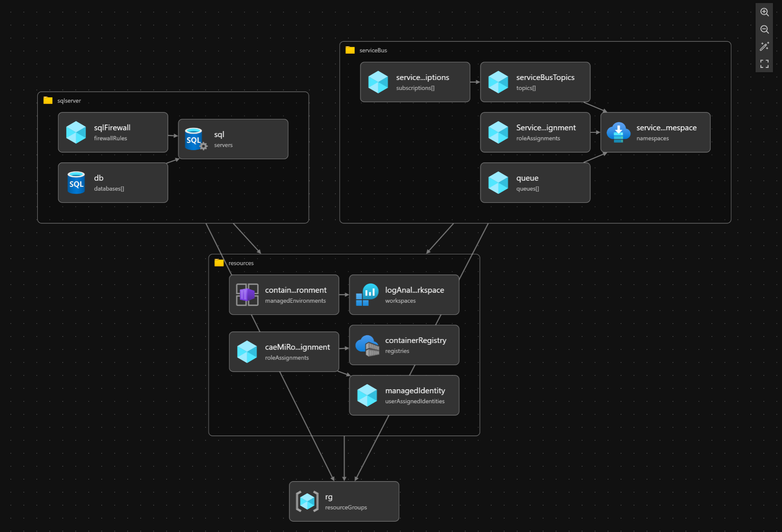Click the Service role assignment cube icon
Image resolution: width=782 pixels, height=532 pixels.
point(498,132)
